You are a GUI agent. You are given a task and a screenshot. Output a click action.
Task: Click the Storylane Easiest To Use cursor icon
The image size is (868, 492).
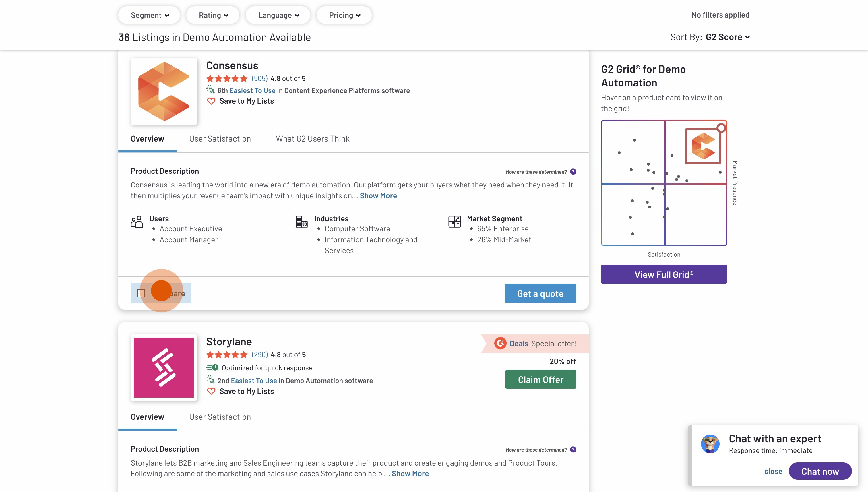point(210,380)
